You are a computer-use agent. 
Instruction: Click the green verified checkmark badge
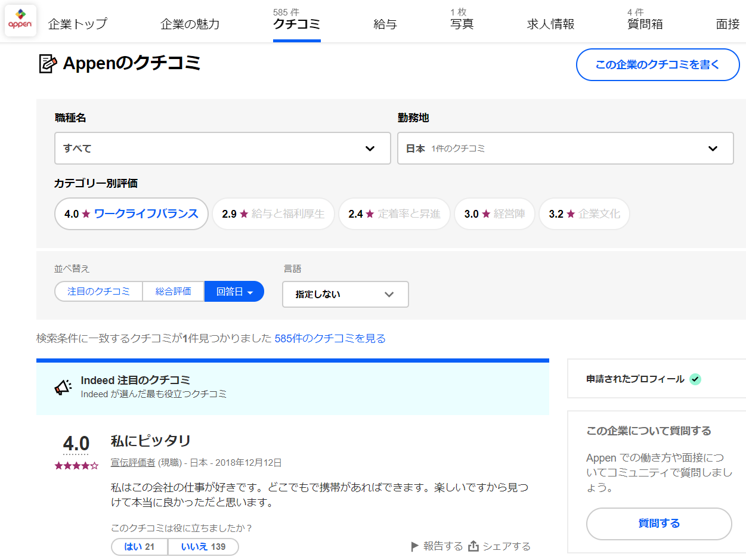pyautogui.click(x=695, y=379)
